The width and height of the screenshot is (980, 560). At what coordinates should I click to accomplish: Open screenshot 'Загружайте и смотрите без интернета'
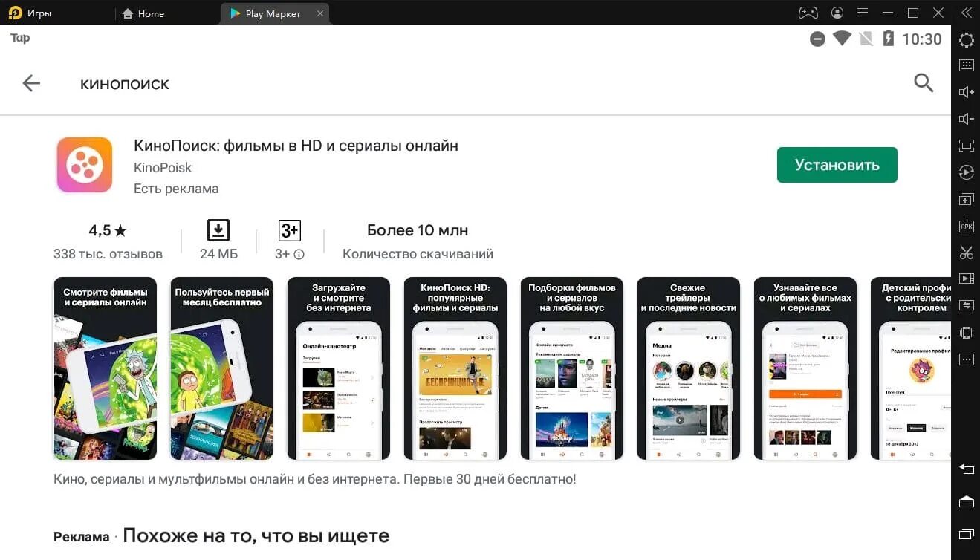(x=338, y=368)
